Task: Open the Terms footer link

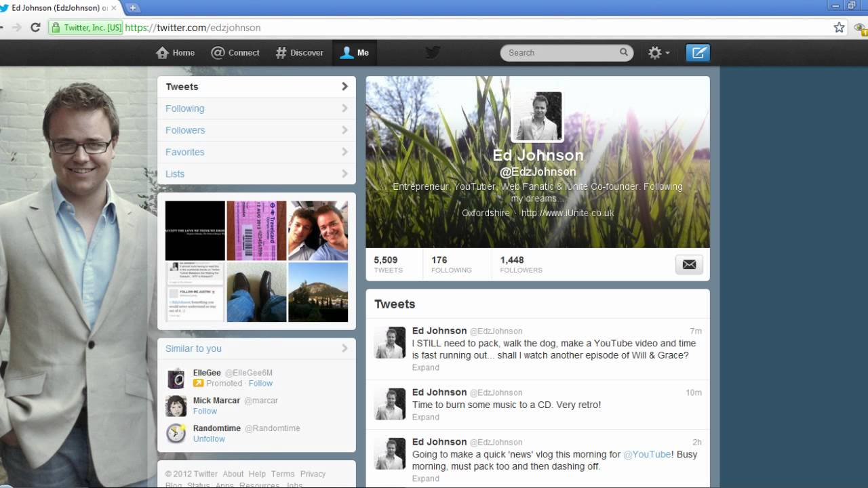Action: coord(283,474)
